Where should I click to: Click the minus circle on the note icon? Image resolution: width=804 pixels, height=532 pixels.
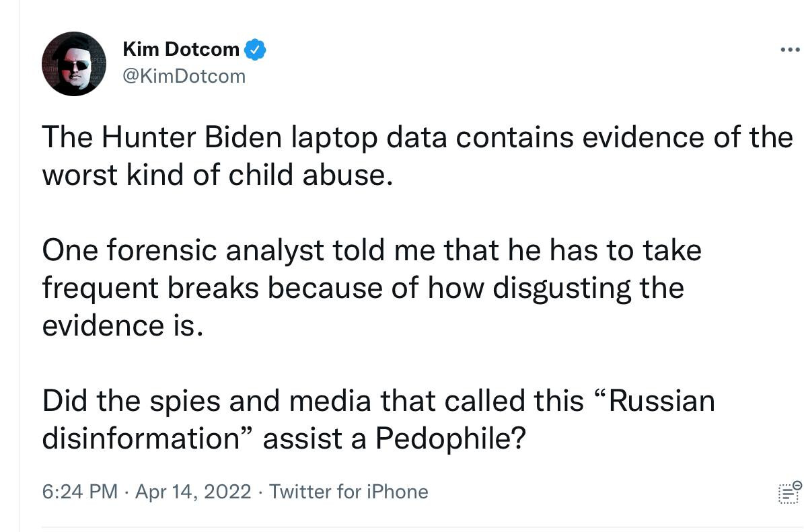(797, 485)
